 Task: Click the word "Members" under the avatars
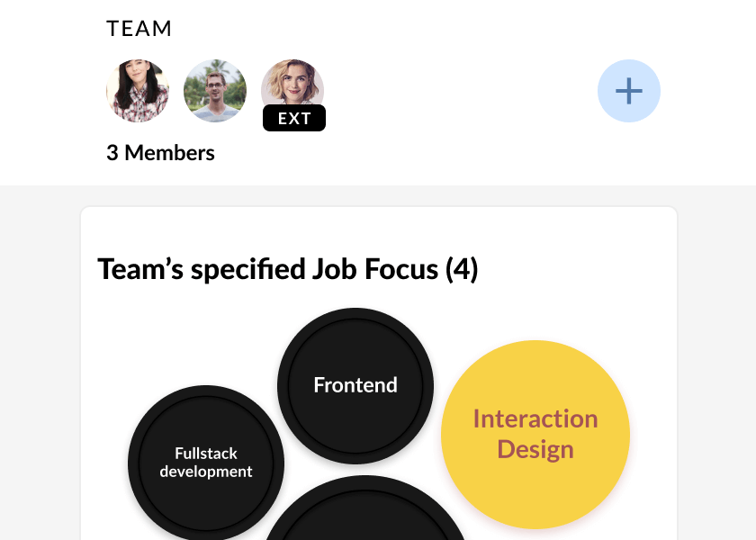170,153
